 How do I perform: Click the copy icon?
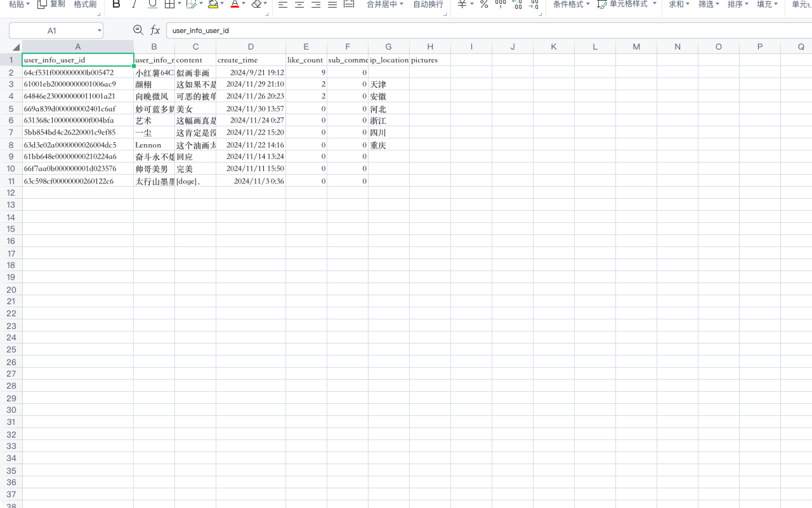click(x=43, y=4)
